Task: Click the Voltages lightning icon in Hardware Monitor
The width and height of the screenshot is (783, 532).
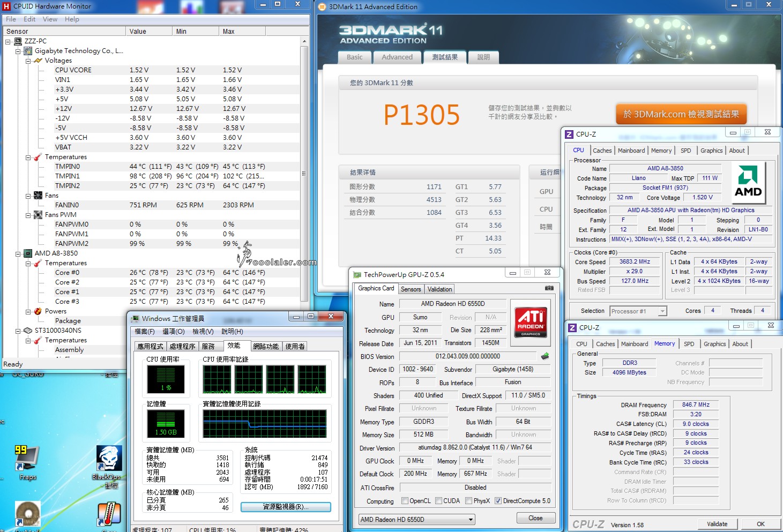Action: point(38,61)
